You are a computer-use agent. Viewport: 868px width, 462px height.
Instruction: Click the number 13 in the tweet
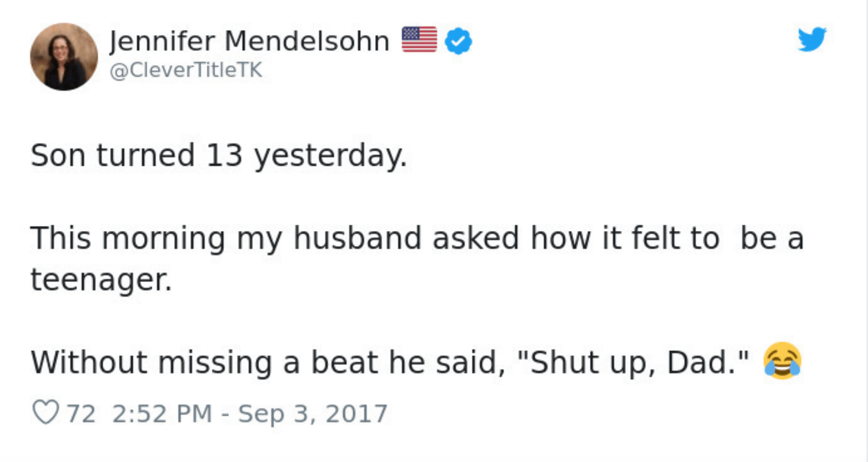point(224,155)
